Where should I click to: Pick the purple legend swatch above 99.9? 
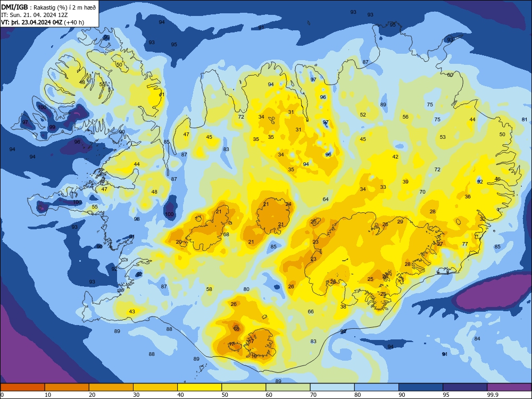pyautogui.click(x=509, y=387)
